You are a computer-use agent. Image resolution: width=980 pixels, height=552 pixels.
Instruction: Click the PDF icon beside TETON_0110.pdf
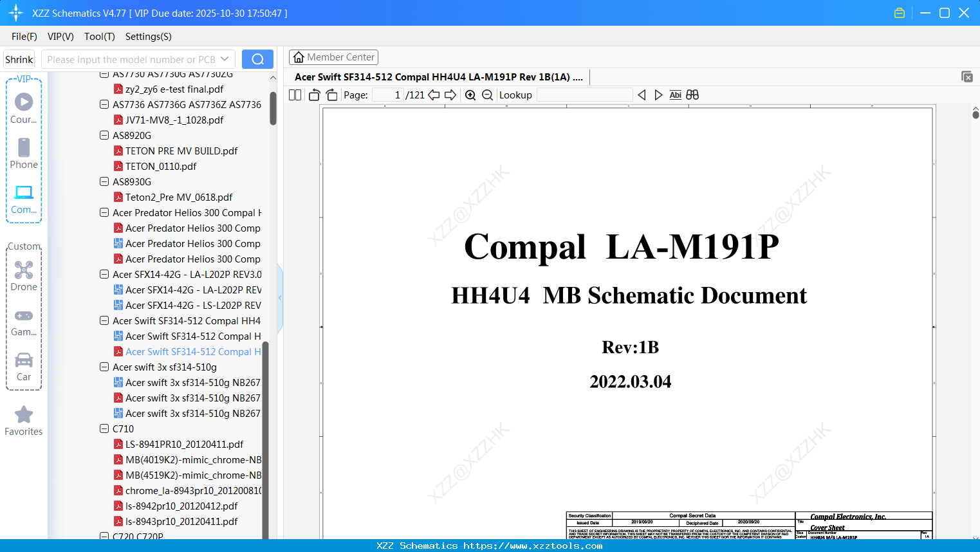point(118,166)
